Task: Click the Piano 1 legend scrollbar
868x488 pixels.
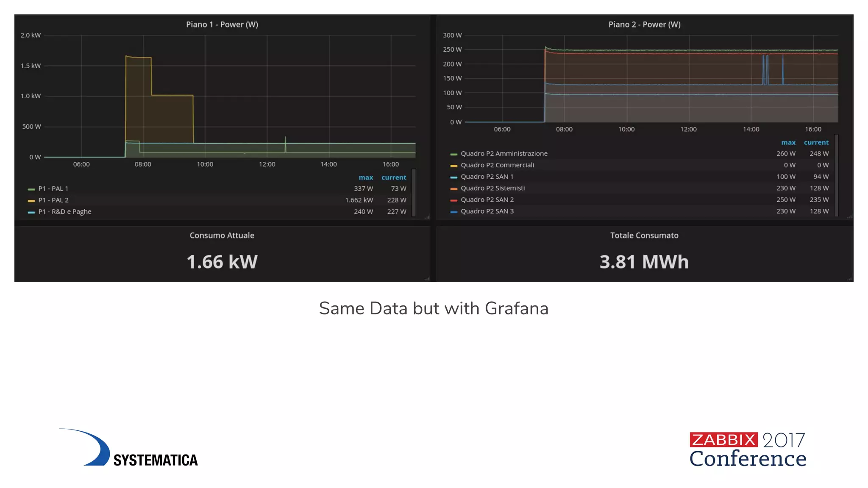Action: tap(414, 193)
